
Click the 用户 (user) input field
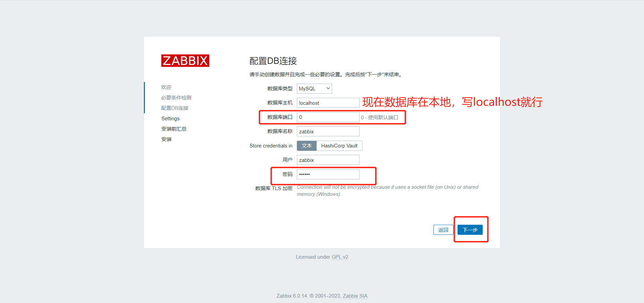(328, 160)
